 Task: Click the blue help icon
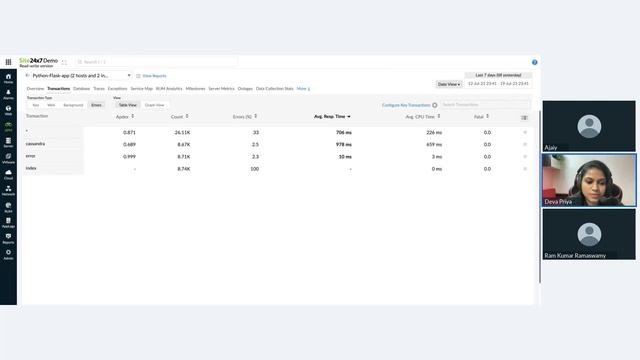(x=534, y=62)
